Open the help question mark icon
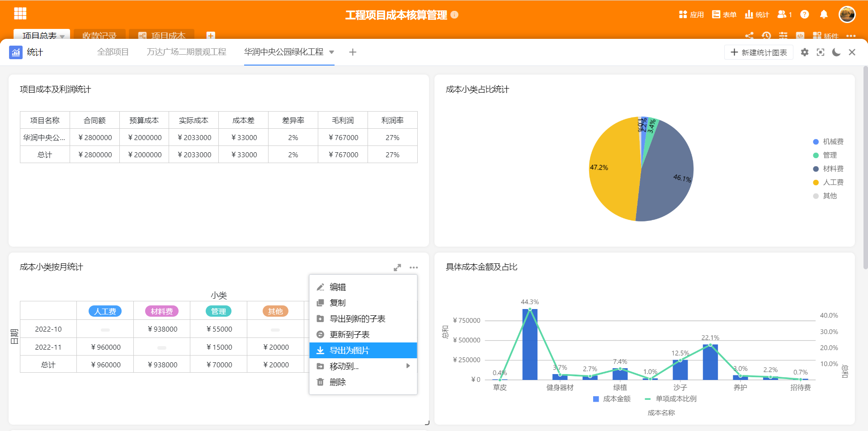The height and width of the screenshot is (431, 868). point(804,14)
